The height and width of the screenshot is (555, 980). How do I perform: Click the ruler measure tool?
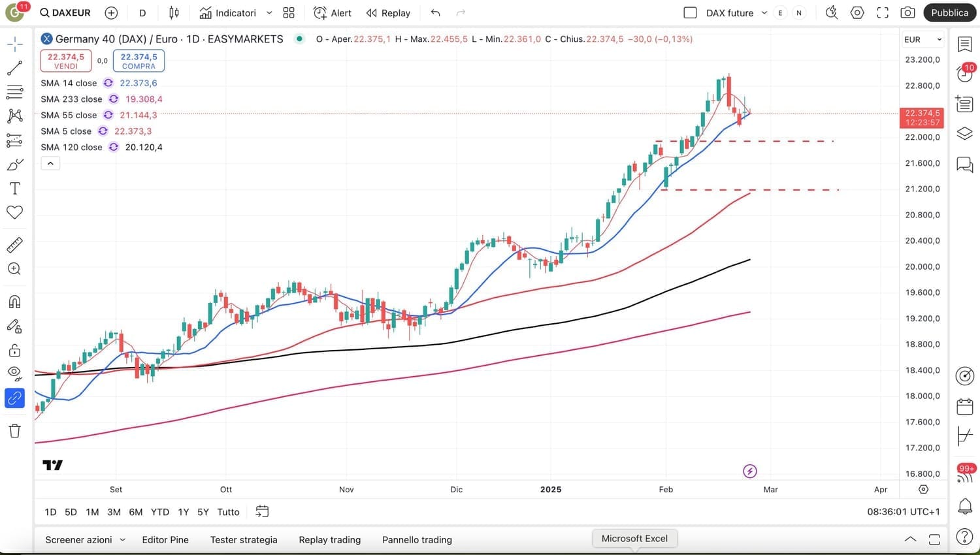pos(14,245)
